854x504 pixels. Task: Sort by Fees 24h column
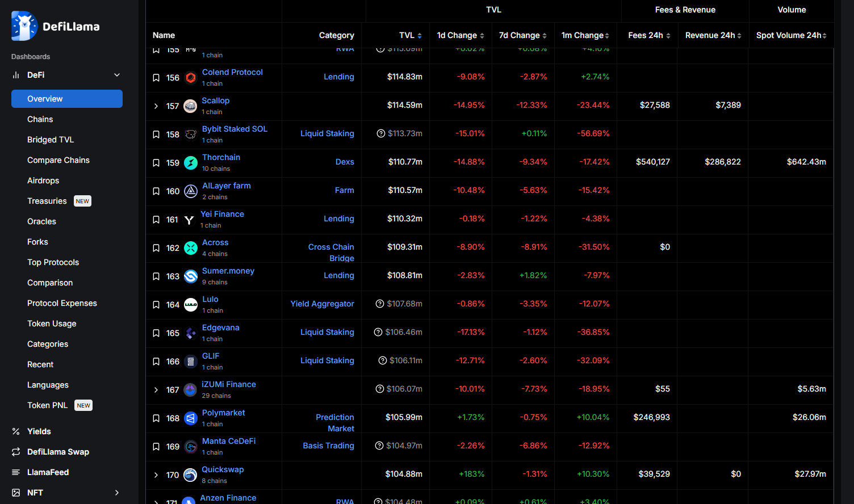point(649,35)
